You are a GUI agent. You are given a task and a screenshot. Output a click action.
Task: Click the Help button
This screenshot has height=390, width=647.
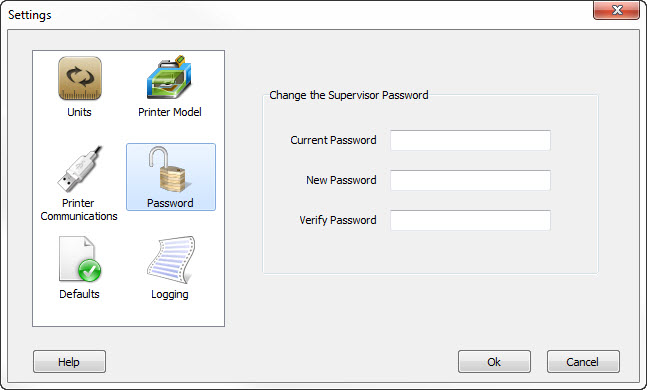point(69,362)
